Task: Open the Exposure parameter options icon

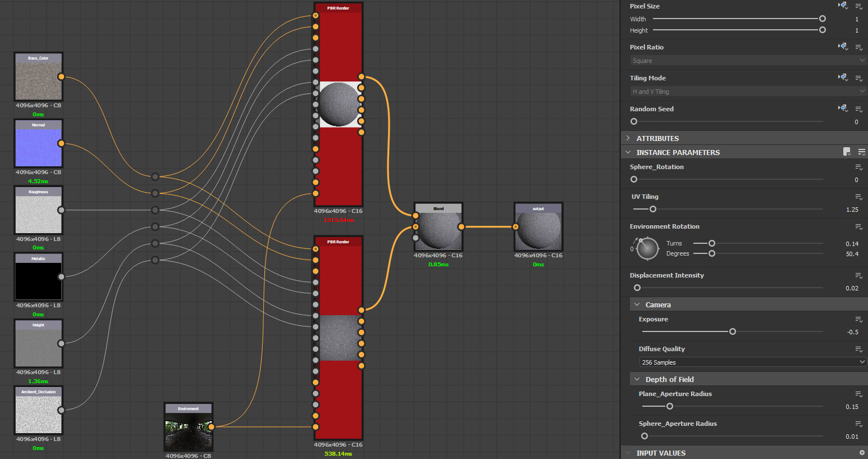Action: point(858,319)
